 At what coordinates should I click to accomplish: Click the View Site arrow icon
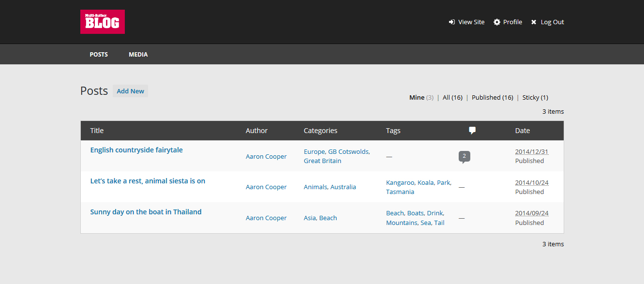pyautogui.click(x=452, y=22)
